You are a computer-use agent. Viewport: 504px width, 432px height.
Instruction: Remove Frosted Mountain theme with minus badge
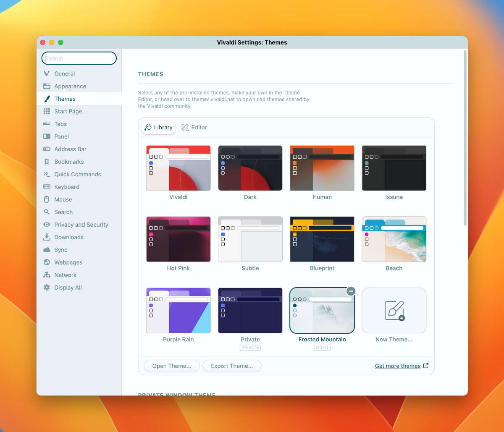click(351, 291)
